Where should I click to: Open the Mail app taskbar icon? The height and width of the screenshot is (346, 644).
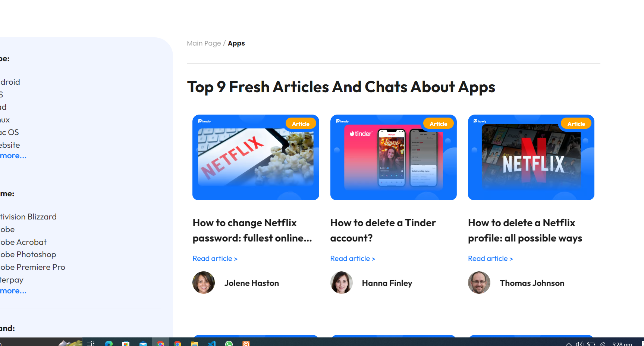pyautogui.click(x=143, y=343)
